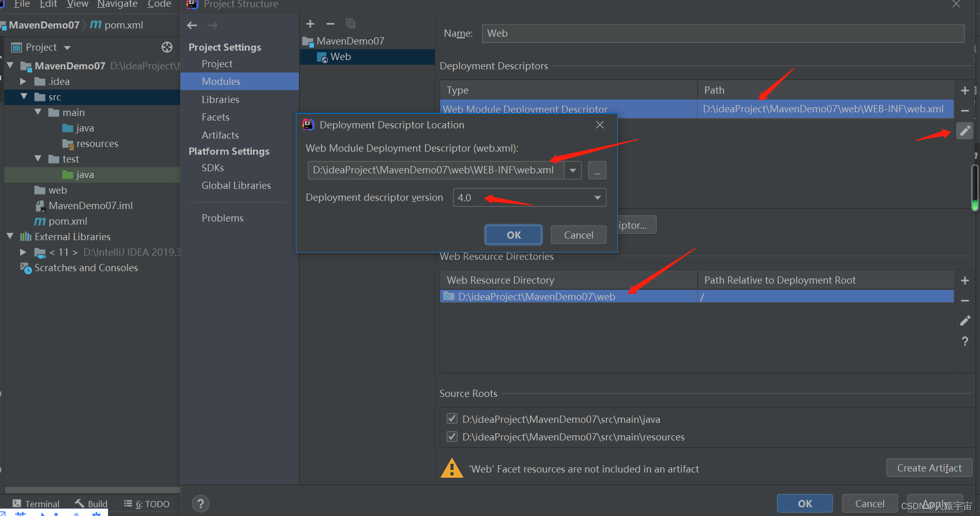Remove the deployment descriptor with minus icon
The width and height of the screenshot is (980, 516).
[x=965, y=111]
